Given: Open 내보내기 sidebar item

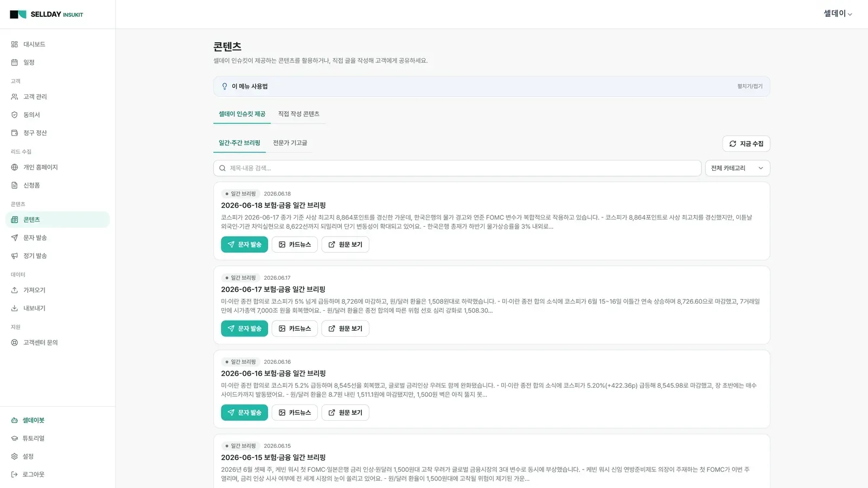Looking at the screenshot, I should point(58,308).
